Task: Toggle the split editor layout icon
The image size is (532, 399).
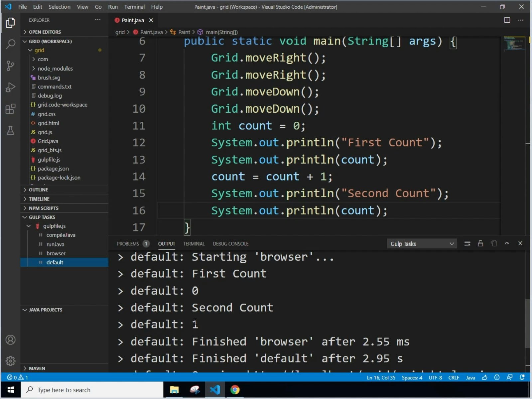Action: [x=507, y=20]
